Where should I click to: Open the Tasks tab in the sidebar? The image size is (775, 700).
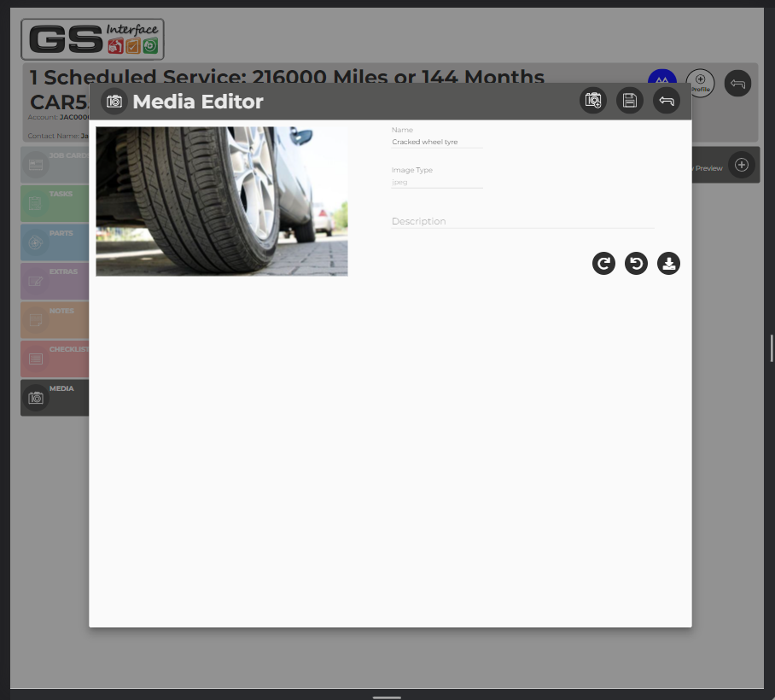pyautogui.click(x=55, y=203)
